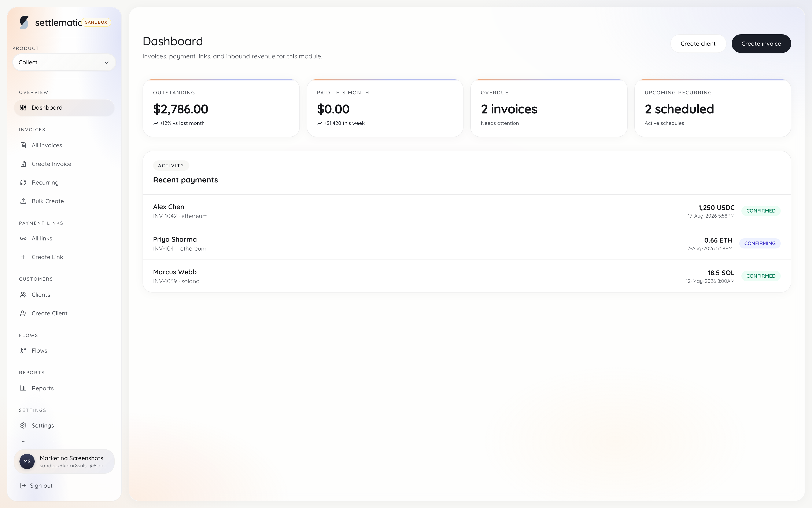The height and width of the screenshot is (508, 812).
Task: Click Create client button in header
Action: pyautogui.click(x=698, y=44)
